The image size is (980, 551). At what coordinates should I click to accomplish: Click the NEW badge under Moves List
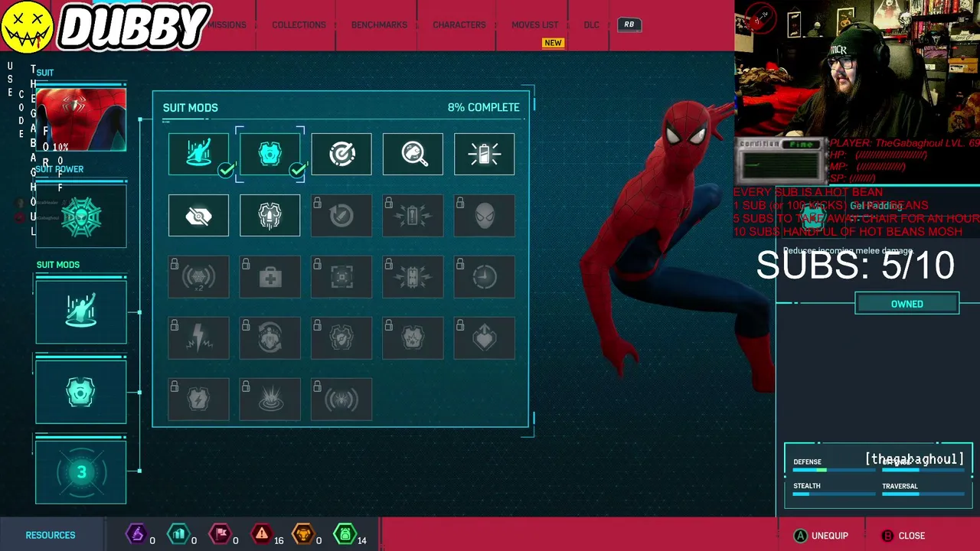tap(553, 43)
